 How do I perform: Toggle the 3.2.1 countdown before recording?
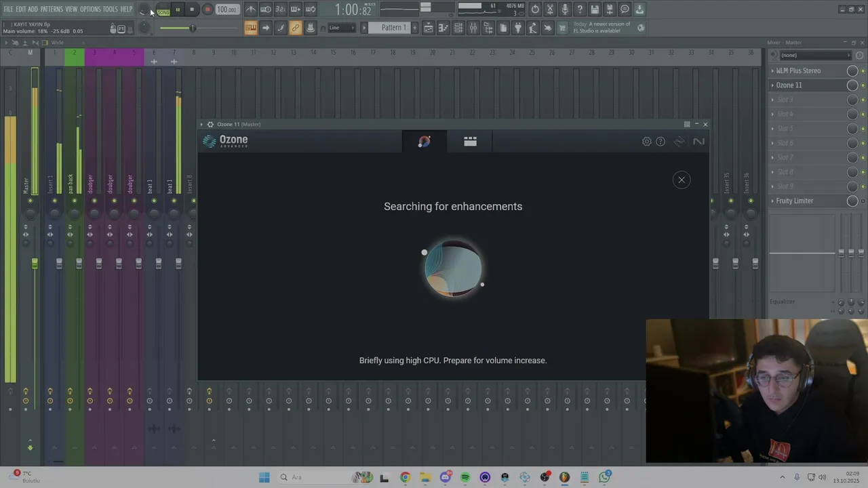coord(280,9)
